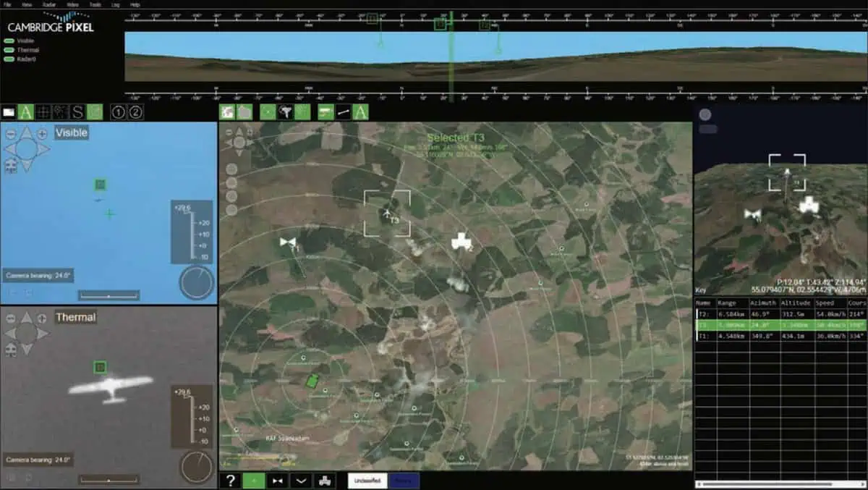Viewport: 868px width, 490px height.
Task: Click the white Unclassified button
Action: pos(367,481)
